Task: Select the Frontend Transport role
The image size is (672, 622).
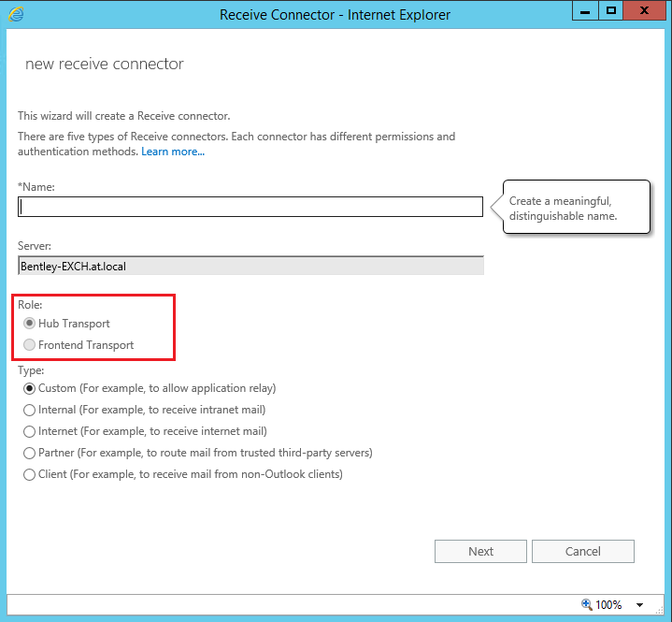Action: (x=29, y=344)
